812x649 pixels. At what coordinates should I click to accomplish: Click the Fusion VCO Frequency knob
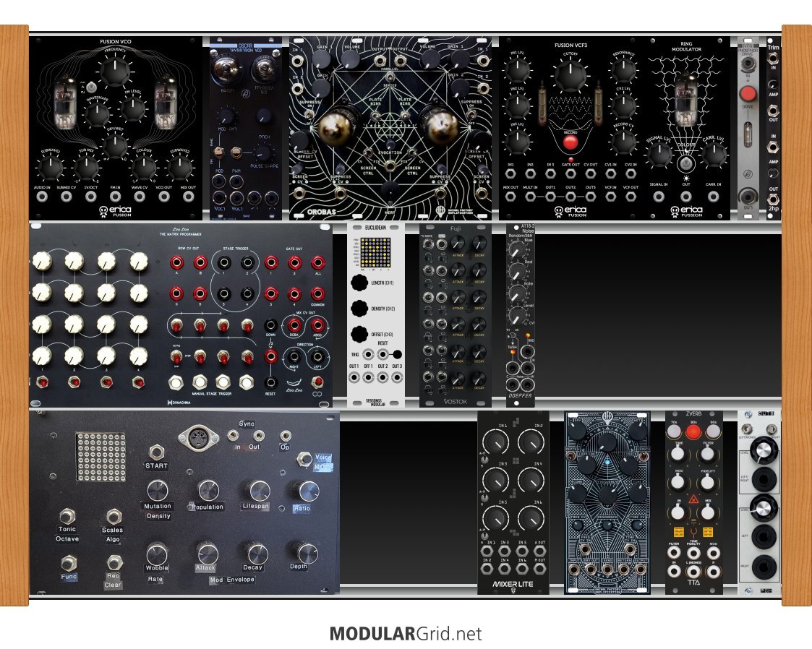click(114, 72)
